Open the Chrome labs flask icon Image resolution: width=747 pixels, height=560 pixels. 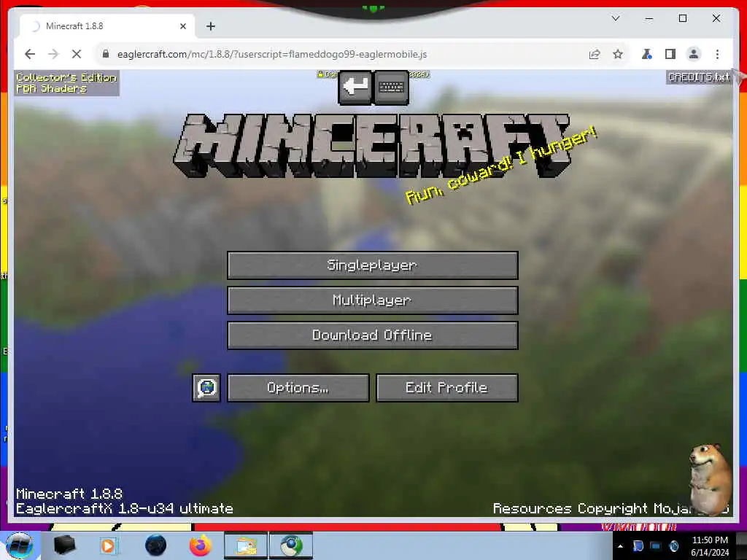pos(646,54)
